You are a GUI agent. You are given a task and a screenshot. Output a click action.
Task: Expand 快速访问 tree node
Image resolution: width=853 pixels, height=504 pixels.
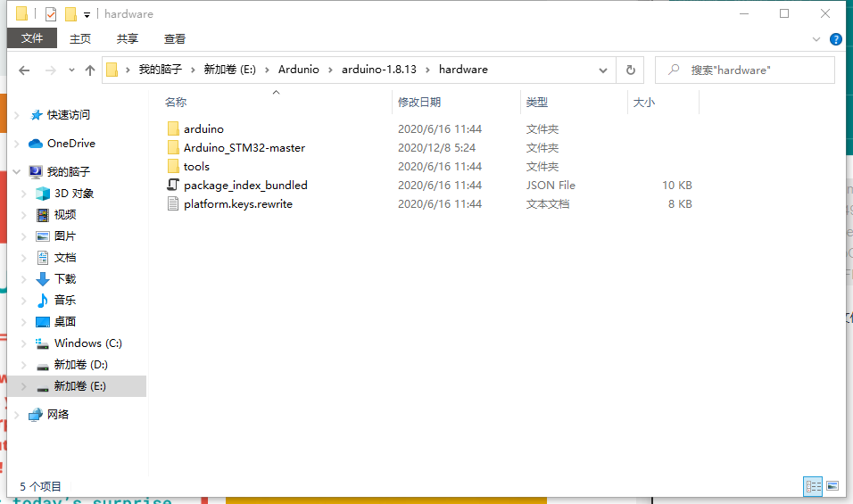click(x=17, y=115)
